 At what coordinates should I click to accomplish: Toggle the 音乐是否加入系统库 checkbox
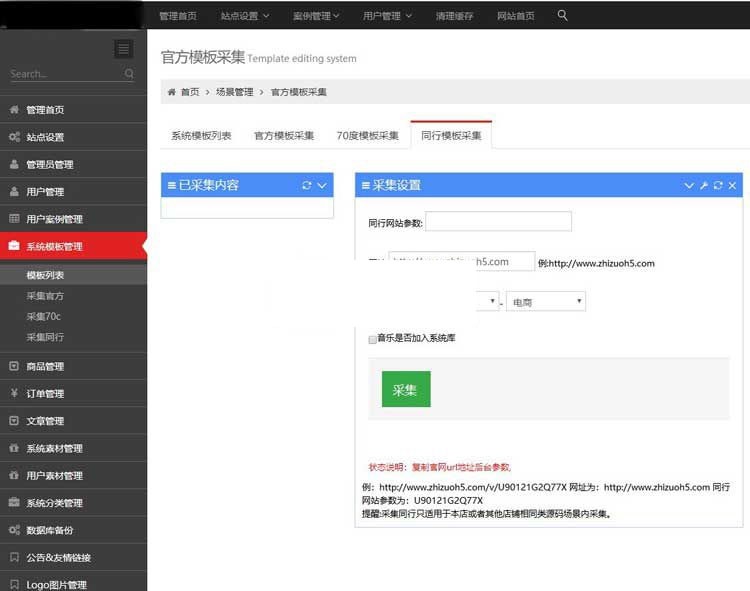[x=373, y=339]
